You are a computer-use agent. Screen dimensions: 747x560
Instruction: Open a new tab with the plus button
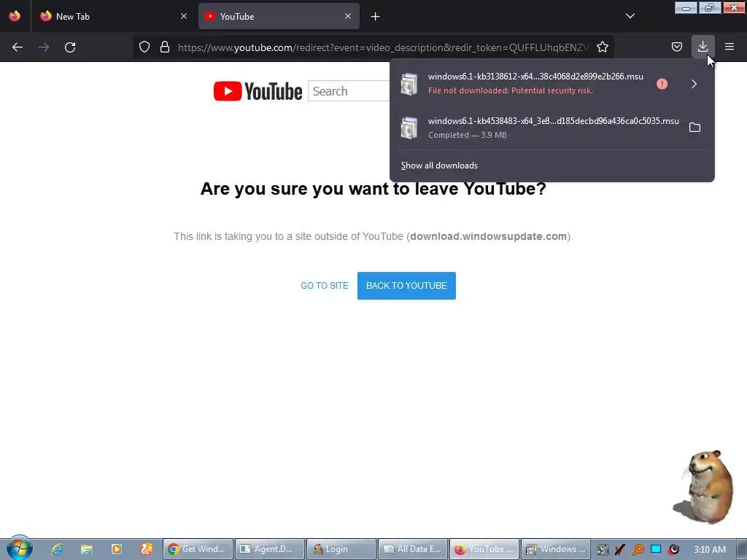tap(376, 17)
